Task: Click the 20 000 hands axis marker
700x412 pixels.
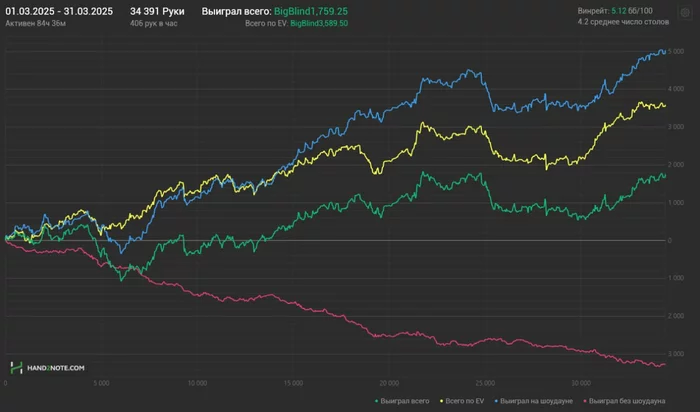Action: pos(390,382)
